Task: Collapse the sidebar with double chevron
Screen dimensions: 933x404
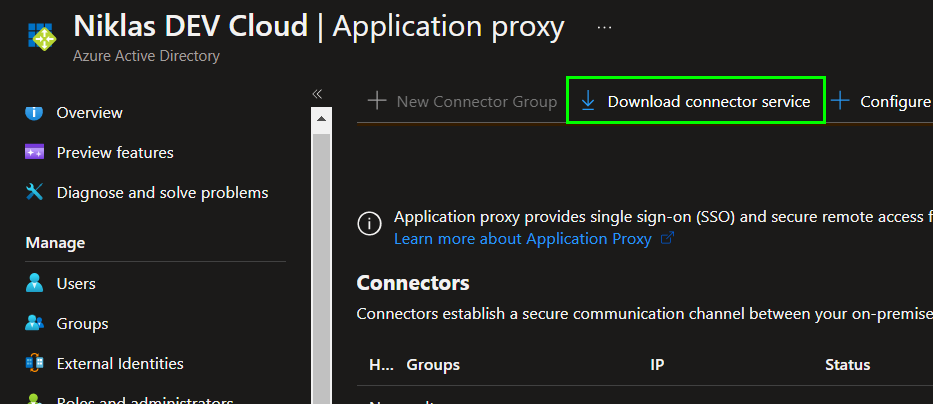Action: pos(317,93)
